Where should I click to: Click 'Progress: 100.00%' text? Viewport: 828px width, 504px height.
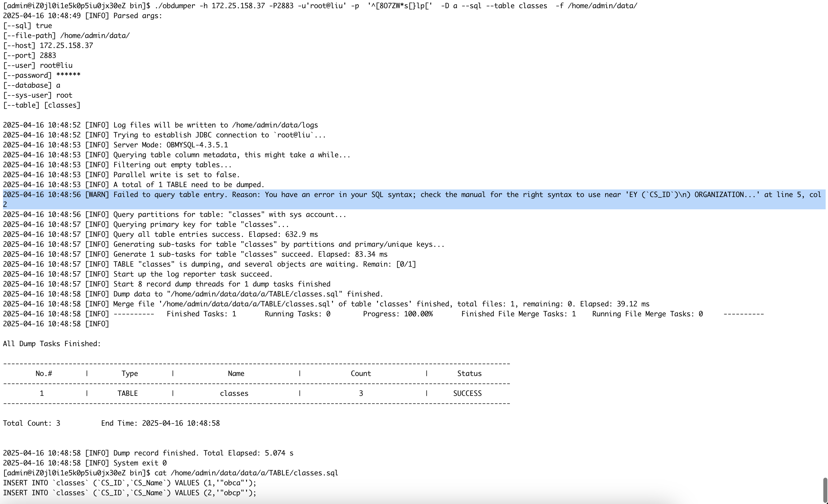398,314
